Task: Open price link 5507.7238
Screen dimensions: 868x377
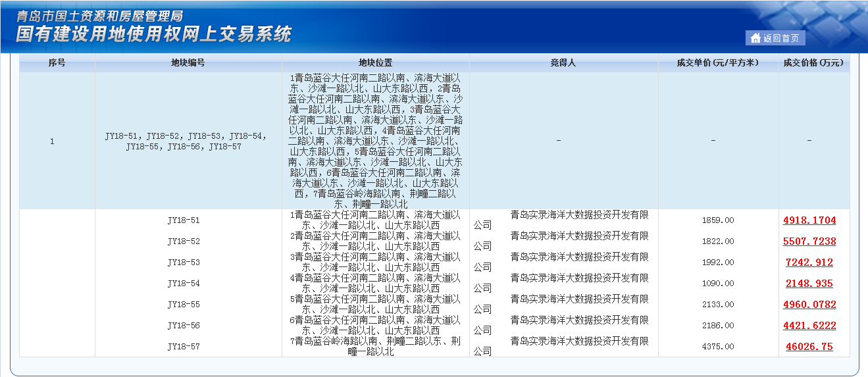Action: point(809,241)
